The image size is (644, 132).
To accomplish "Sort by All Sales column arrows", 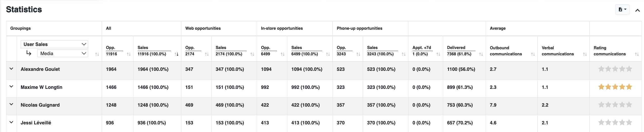I will tap(177, 54).
